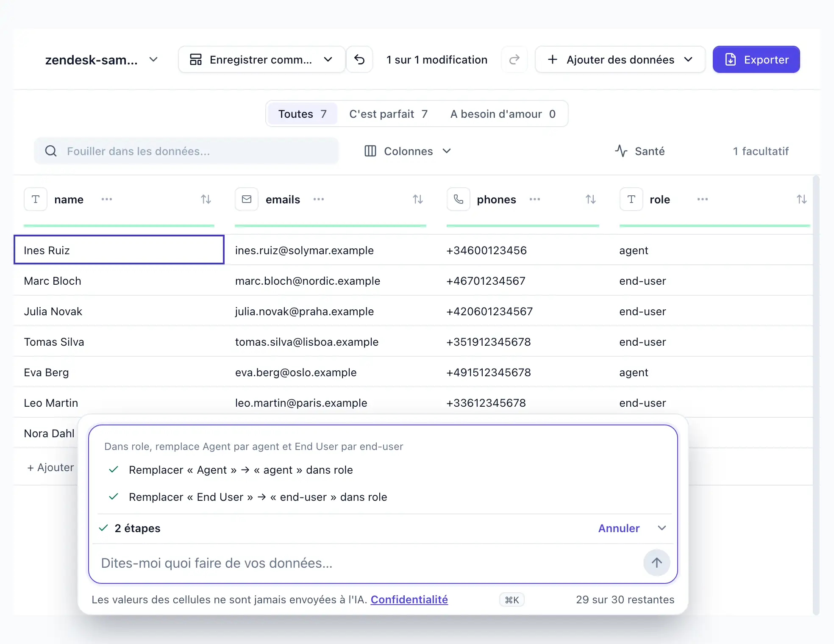Viewport: 834px width, 644px height.
Task: Open the Confidentialité link
Action: point(409,600)
